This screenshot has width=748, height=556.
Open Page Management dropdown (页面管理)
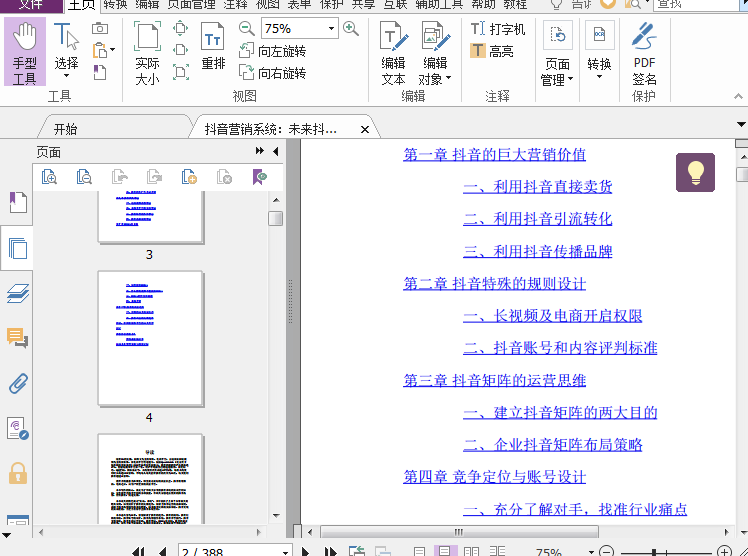557,53
